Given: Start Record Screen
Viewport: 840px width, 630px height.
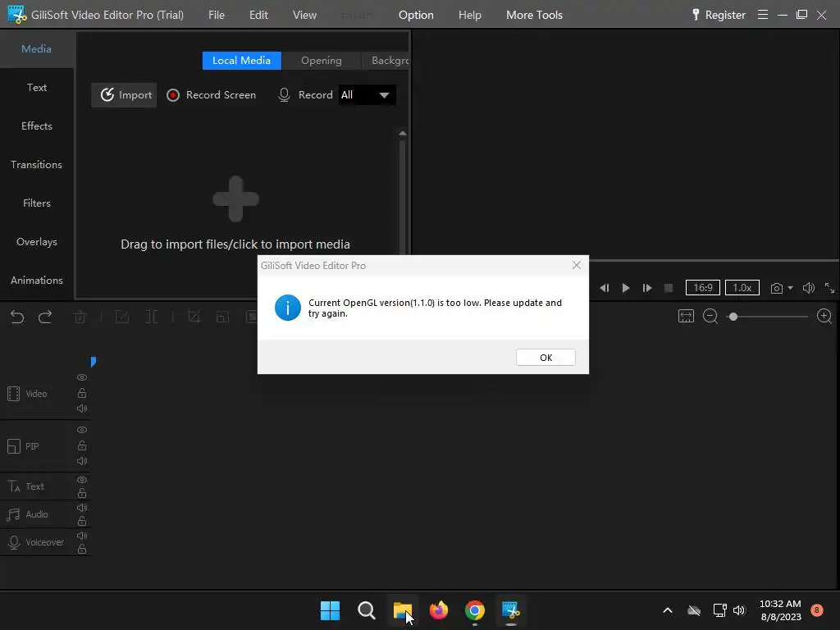Looking at the screenshot, I should coord(211,95).
